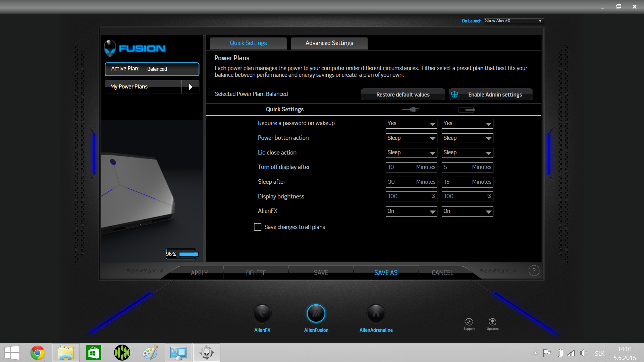Viewport: 644px width, 362px height.
Task: Open battery Lid close action dropdown
Action: [x=467, y=153]
